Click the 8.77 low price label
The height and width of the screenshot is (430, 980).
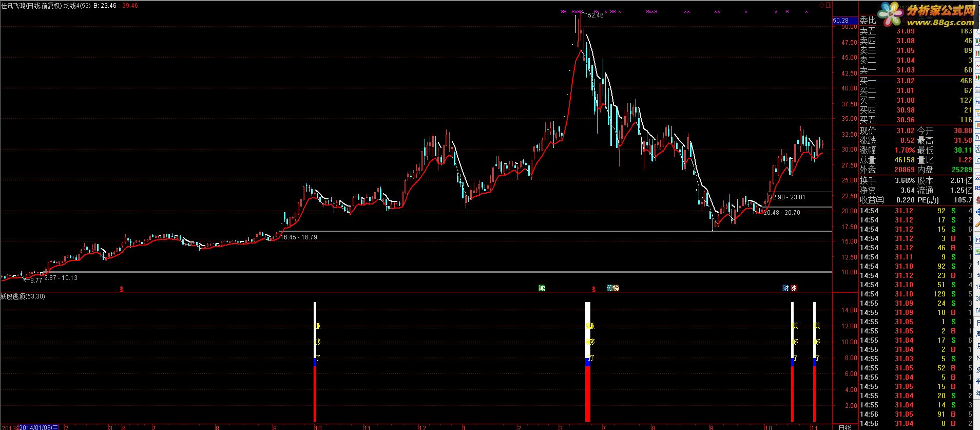point(36,281)
